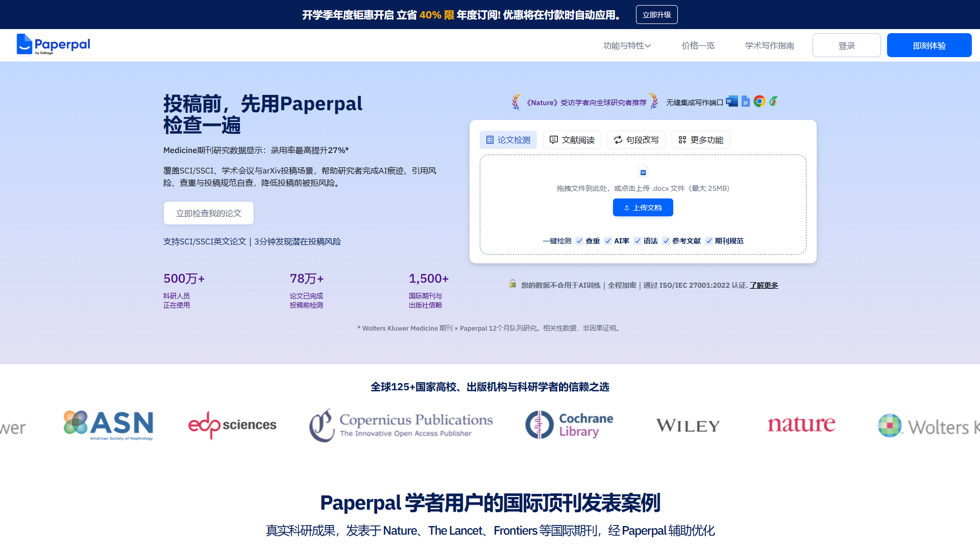The width and height of the screenshot is (980, 551).
Task: Click the Copernicus Publications logo
Action: (401, 425)
